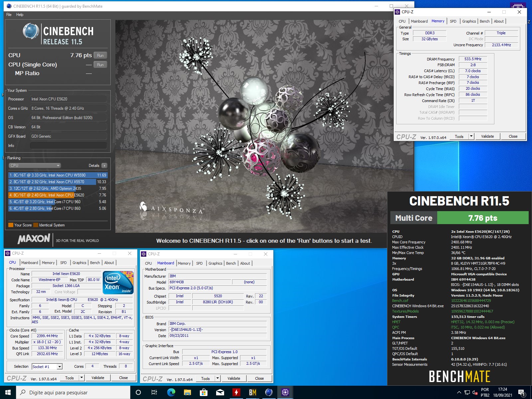Open Tools dropdown arrow in Memory CPU-Z window

[471, 136]
